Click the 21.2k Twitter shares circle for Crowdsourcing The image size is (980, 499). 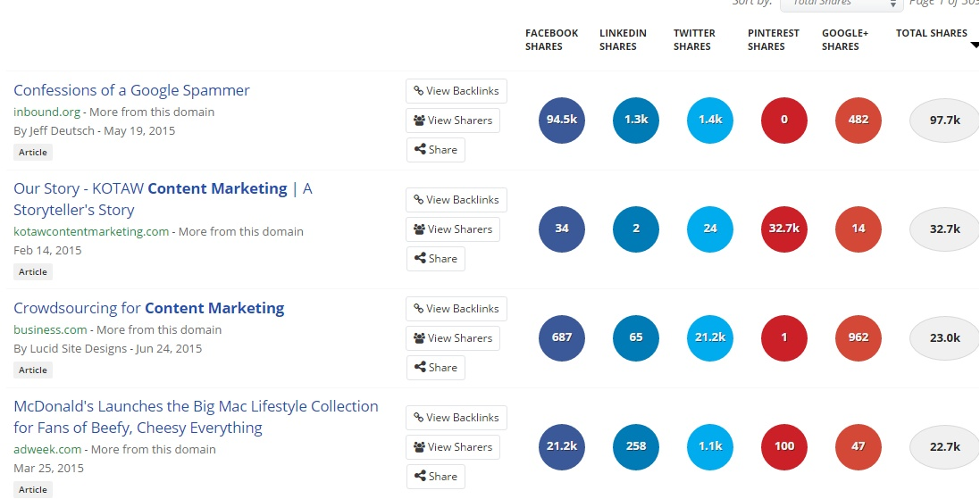click(x=710, y=337)
